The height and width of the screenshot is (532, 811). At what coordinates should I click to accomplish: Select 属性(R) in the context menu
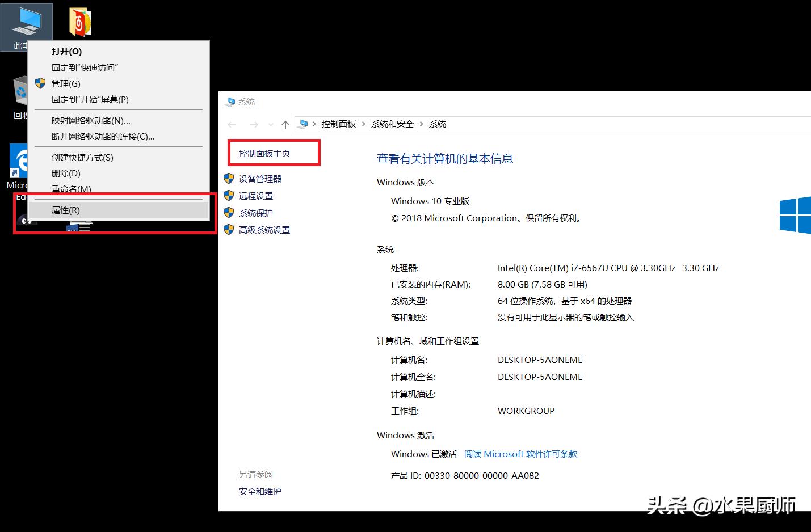118,210
